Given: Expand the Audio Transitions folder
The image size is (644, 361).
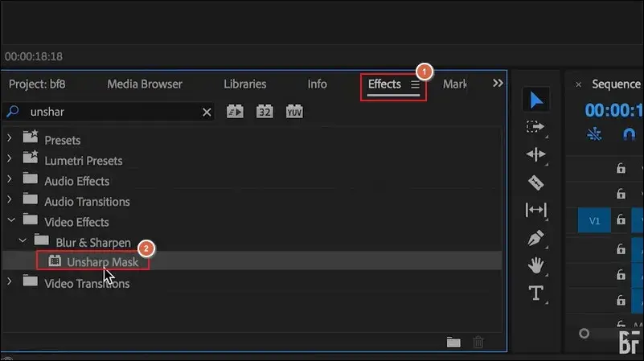Looking at the screenshot, I should tap(10, 201).
